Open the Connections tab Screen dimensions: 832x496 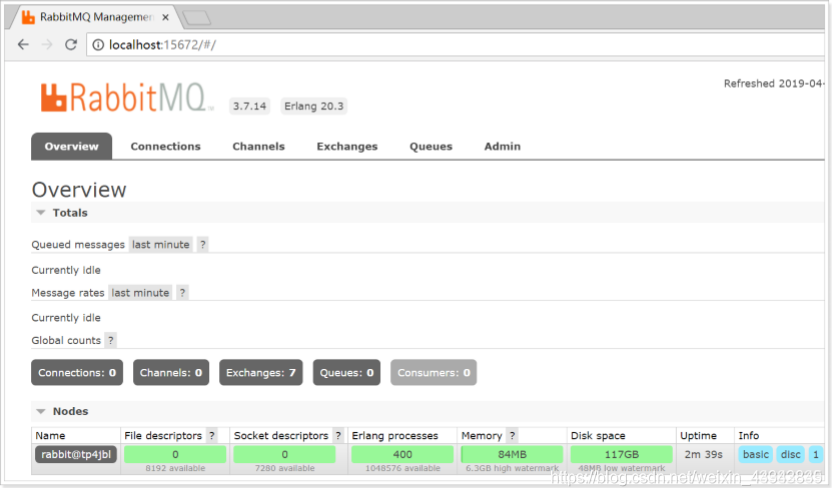pos(166,146)
